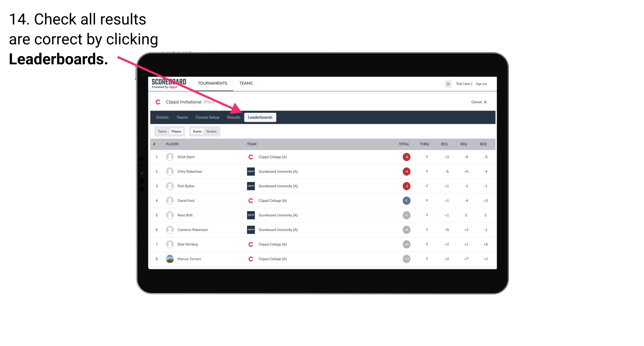Click the Leaderboards tab
Viewport: 644px width, 346px height.
(x=261, y=117)
